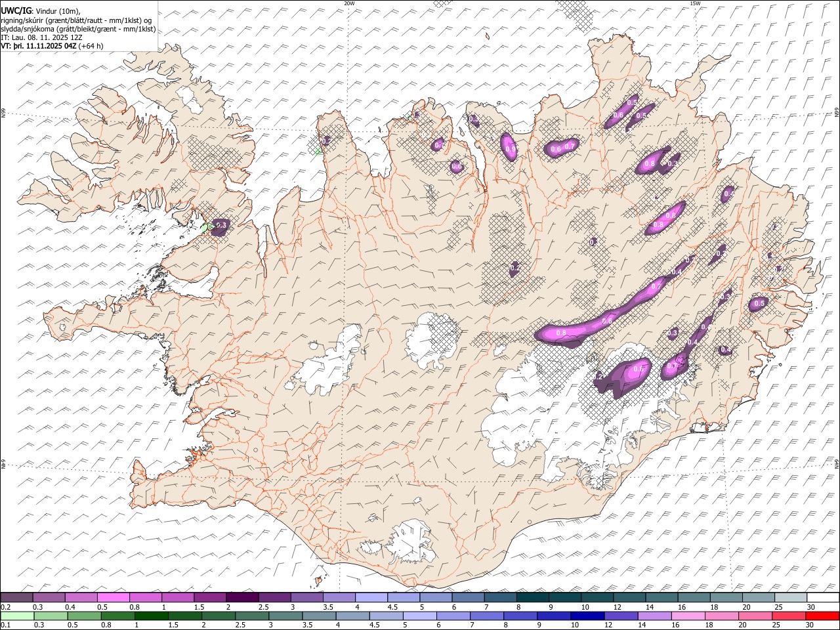The image size is (840, 630).
Task: Click the 30 label in the upper legend row
Action: point(810,607)
